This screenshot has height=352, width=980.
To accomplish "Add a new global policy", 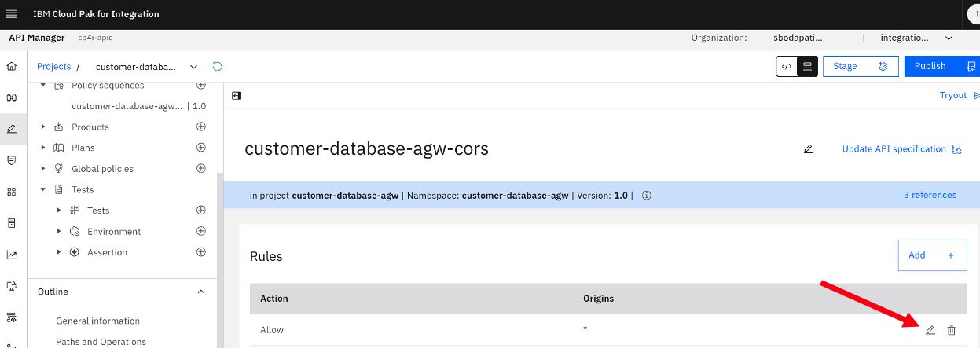I will (201, 168).
